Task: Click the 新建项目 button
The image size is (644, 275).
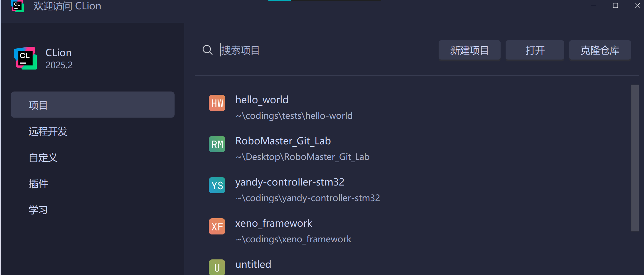Action: 469,50
